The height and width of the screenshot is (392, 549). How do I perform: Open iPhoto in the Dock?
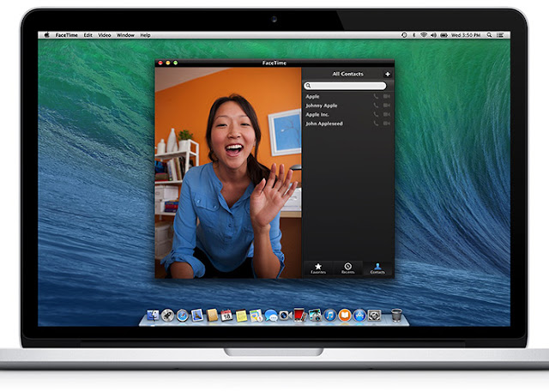coord(315,316)
